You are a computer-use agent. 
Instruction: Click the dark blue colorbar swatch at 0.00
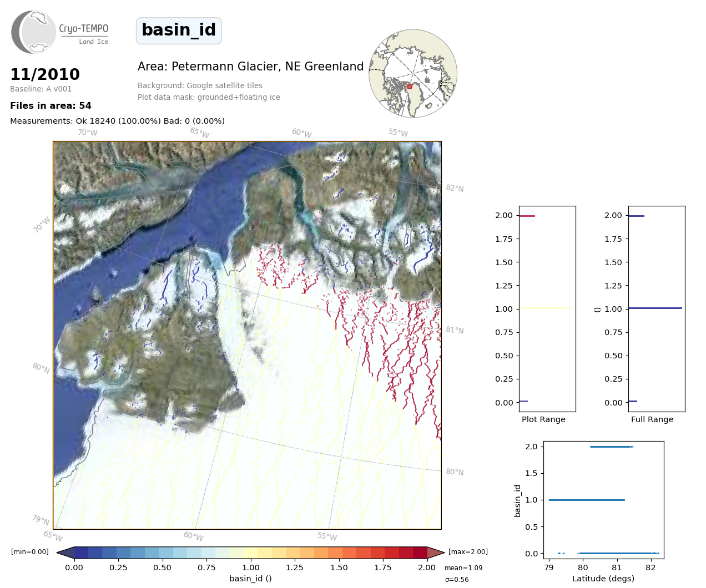[81, 552]
